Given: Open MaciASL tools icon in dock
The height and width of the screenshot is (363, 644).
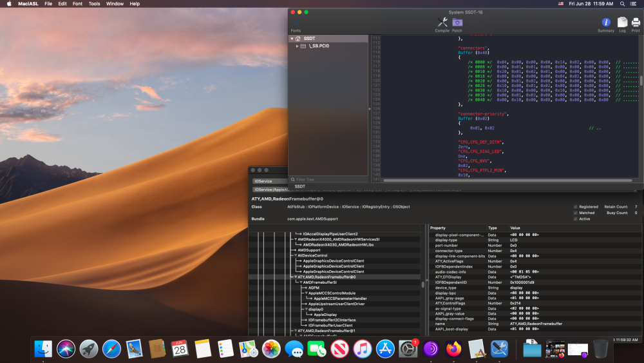Looking at the screenshot, I should (500, 349).
